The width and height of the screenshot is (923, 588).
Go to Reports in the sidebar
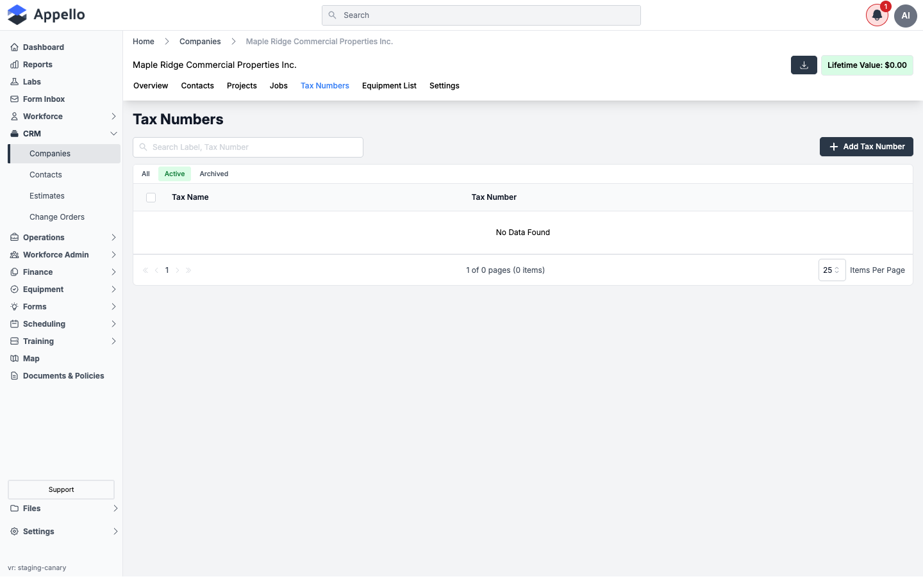point(38,65)
